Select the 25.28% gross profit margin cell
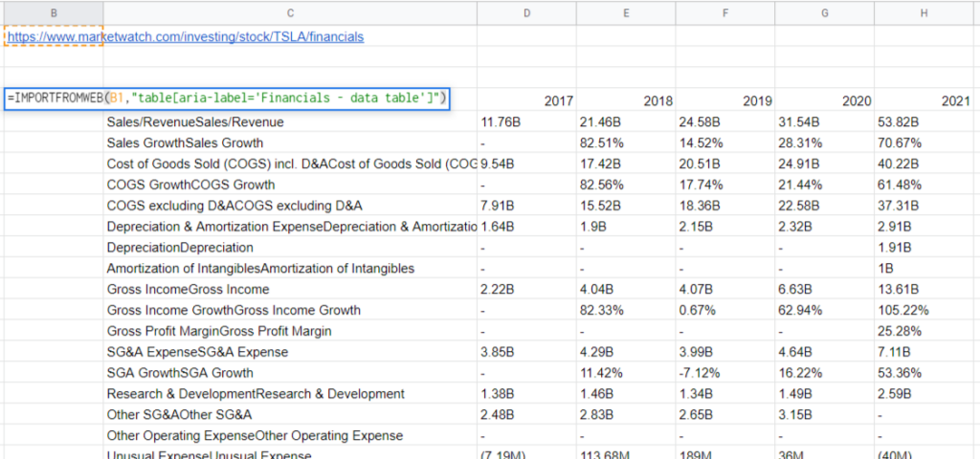 click(x=924, y=331)
